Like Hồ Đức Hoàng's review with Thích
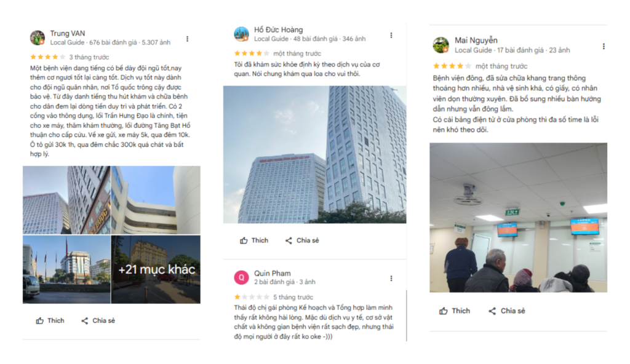This screenshot has width=630, height=364. (254, 240)
